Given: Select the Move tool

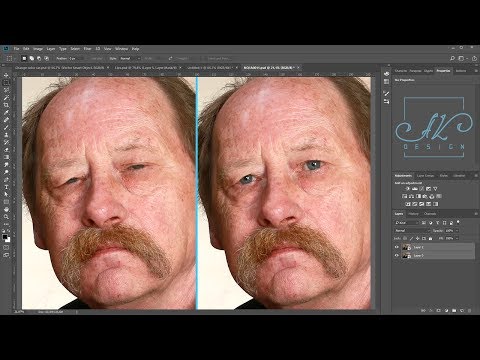Looking at the screenshot, I should tap(6, 75).
